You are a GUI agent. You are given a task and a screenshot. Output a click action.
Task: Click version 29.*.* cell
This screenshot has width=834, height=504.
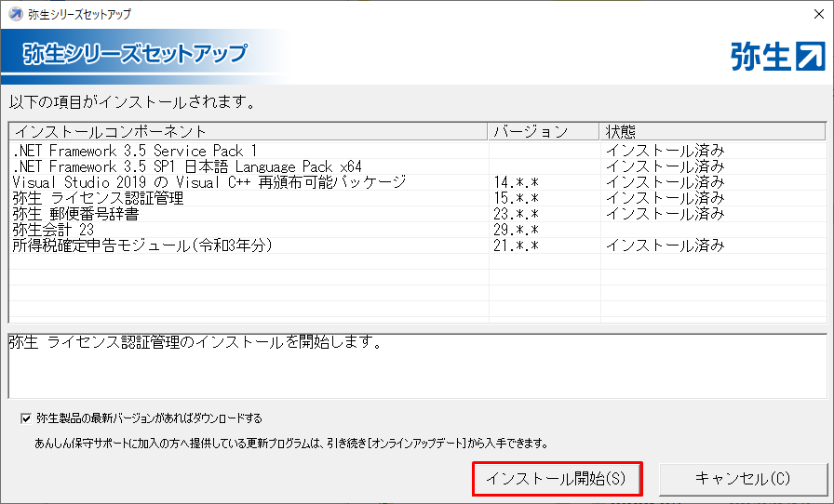[516, 230]
